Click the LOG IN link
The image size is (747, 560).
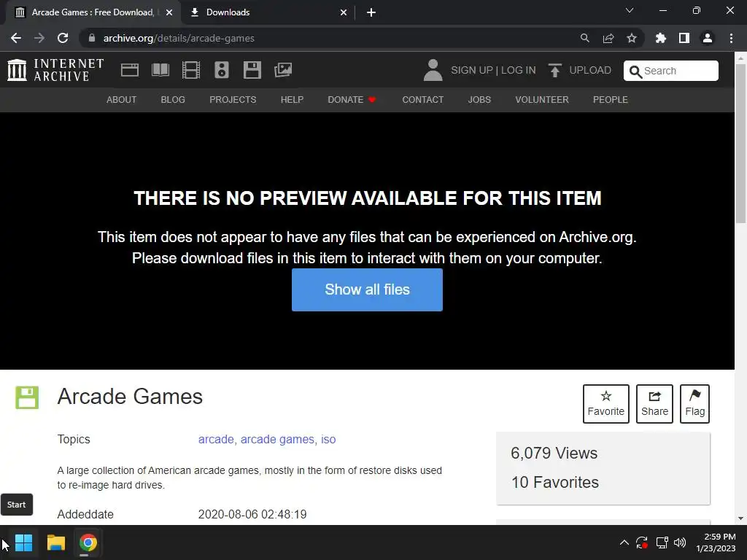point(519,70)
